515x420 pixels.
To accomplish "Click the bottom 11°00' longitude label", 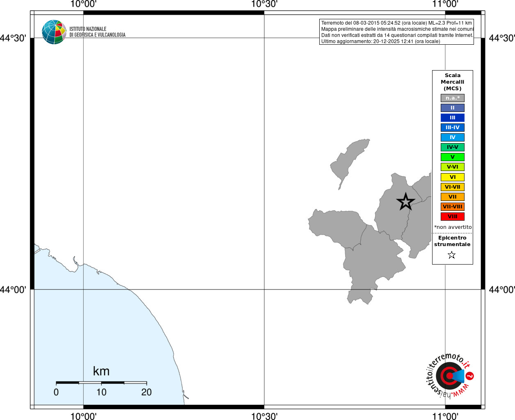I will (445, 416).
